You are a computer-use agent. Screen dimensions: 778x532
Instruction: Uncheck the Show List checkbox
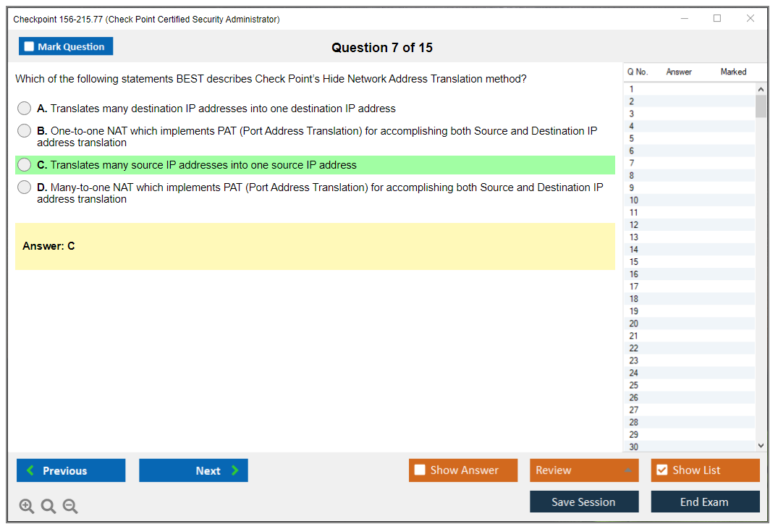(x=661, y=470)
